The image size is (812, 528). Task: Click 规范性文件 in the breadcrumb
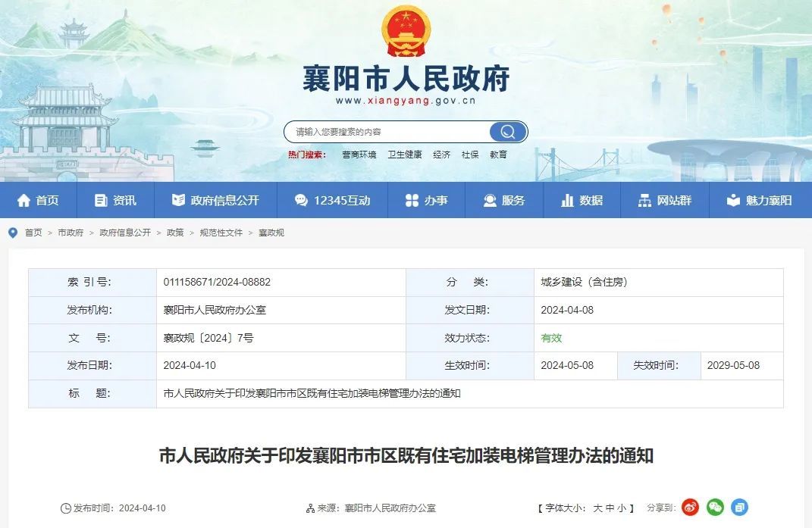pos(221,233)
